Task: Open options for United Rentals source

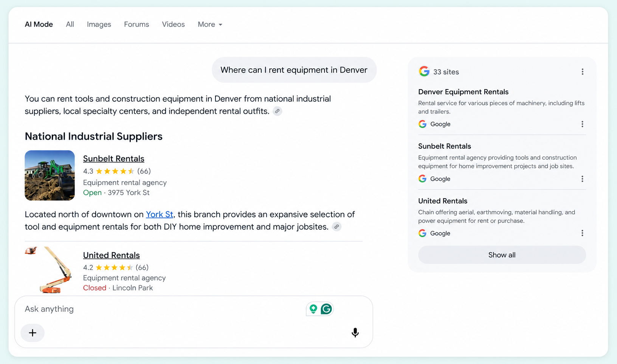Action: pyautogui.click(x=582, y=233)
